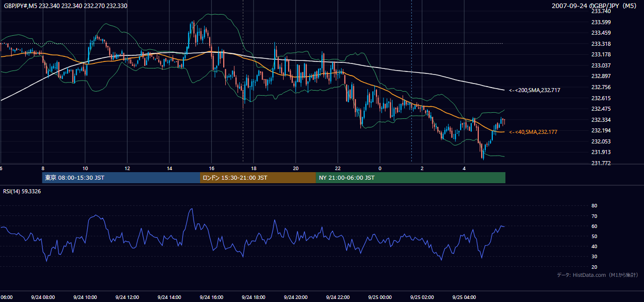Click the 60 level on the RSI scale
The width and height of the screenshot is (644, 302).
pyautogui.click(x=594, y=226)
